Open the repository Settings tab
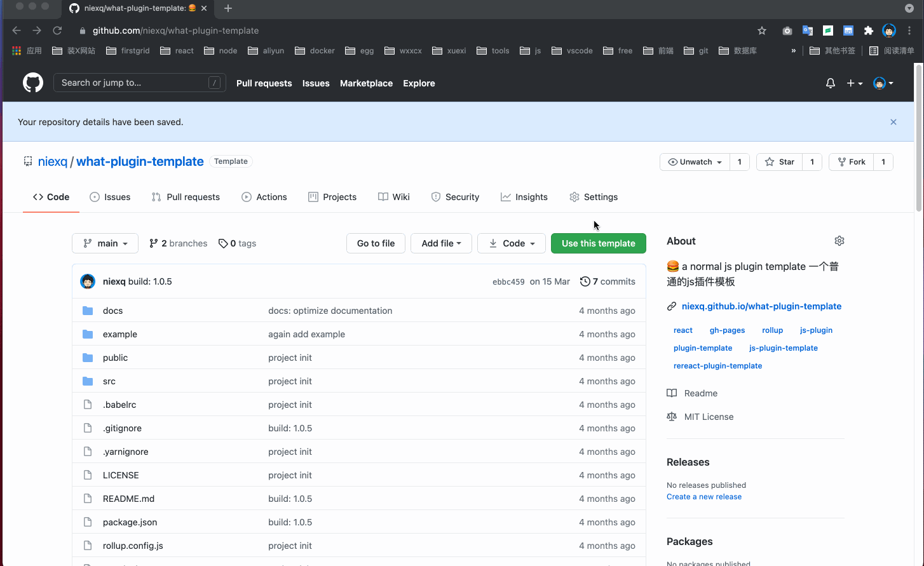 tap(594, 197)
